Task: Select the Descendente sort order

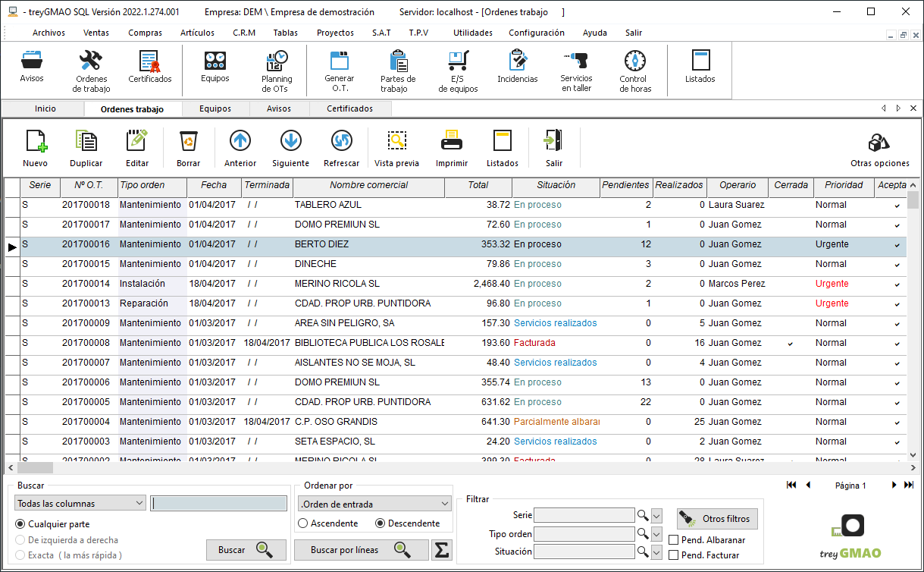Action: [381, 523]
